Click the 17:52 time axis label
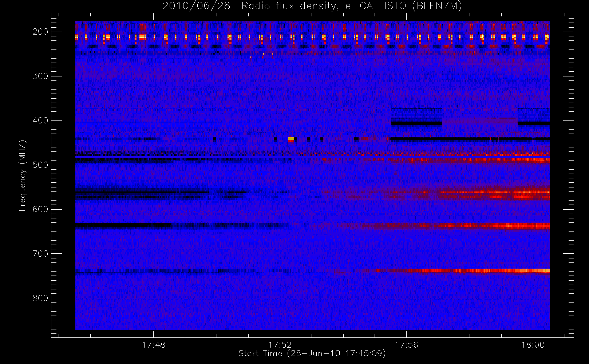Viewport: 589px width, 364px height. pyautogui.click(x=280, y=345)
